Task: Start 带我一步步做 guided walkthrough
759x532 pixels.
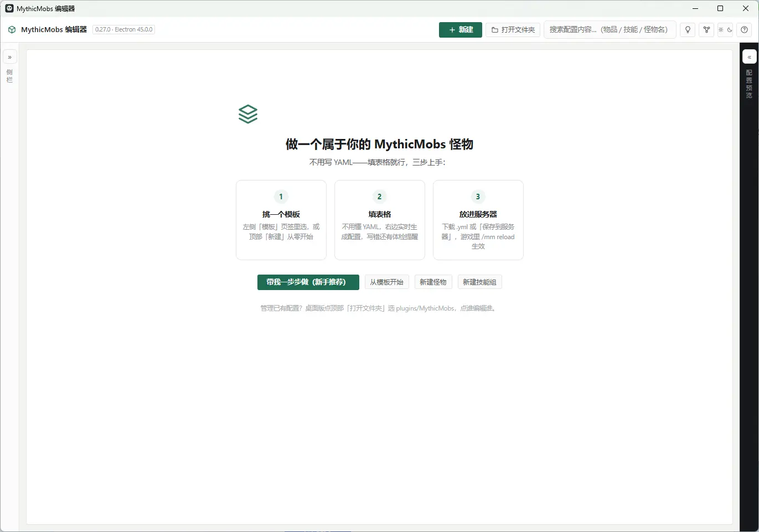Action: (x=308, y=282)
